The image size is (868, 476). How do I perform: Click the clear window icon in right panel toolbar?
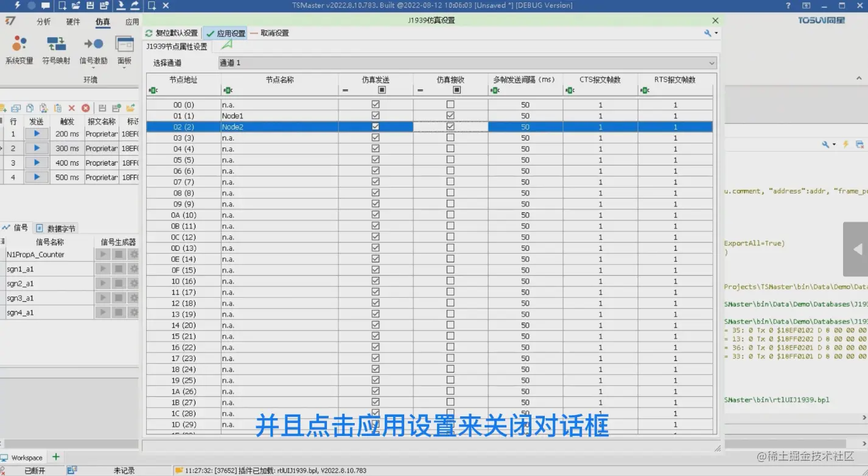coord(859,144)
